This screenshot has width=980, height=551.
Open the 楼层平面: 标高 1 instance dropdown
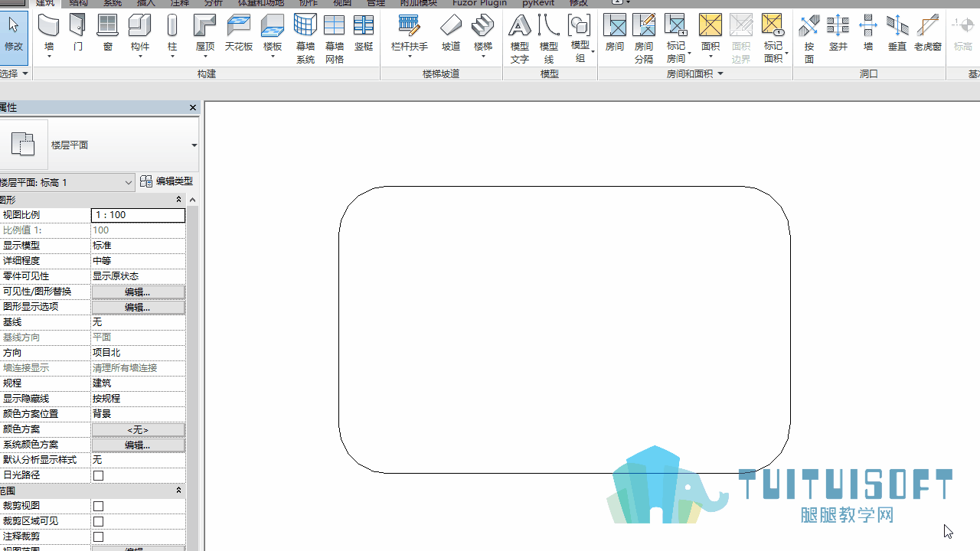128,182
